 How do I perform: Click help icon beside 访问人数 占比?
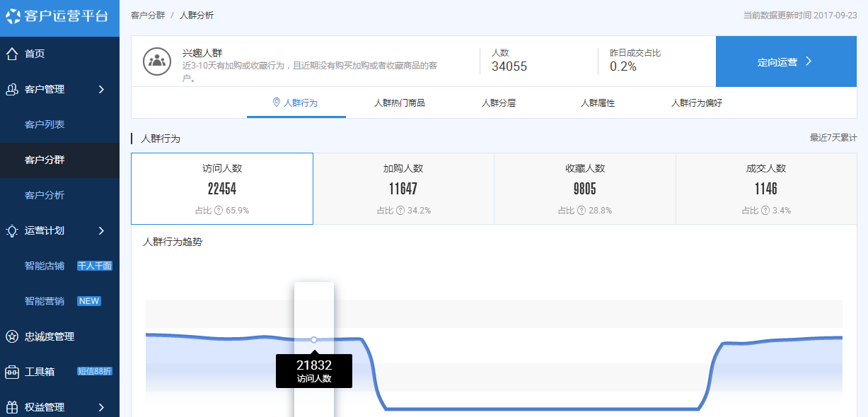click(x=219, y=211)
